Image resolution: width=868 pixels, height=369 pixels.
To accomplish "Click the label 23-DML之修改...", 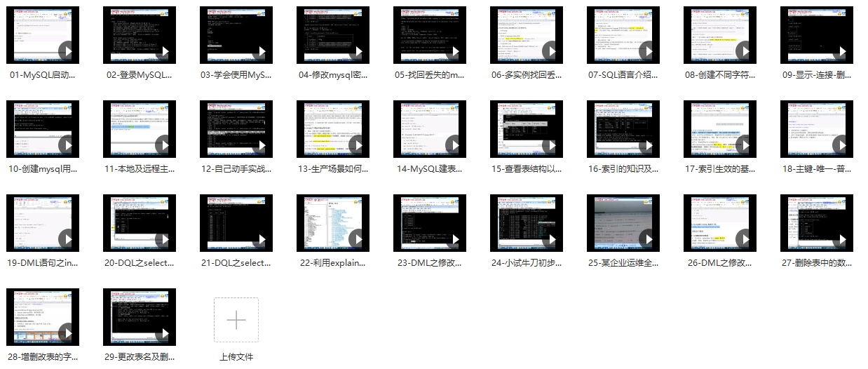I will tap(430, 262).
